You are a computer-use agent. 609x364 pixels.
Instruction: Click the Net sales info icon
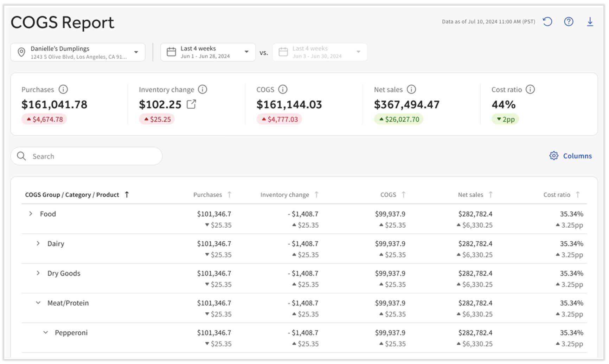coord(411,89)
